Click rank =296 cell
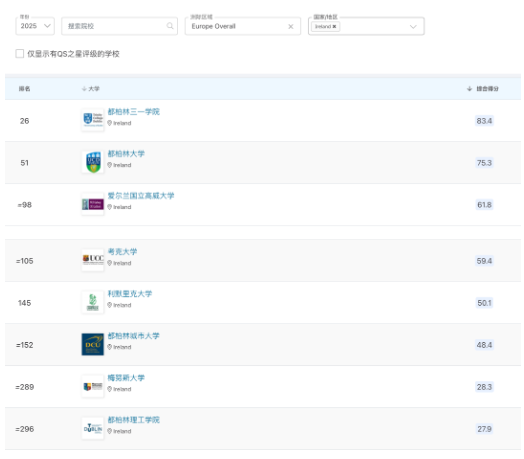The image size is (524, 459). point(24,429)
